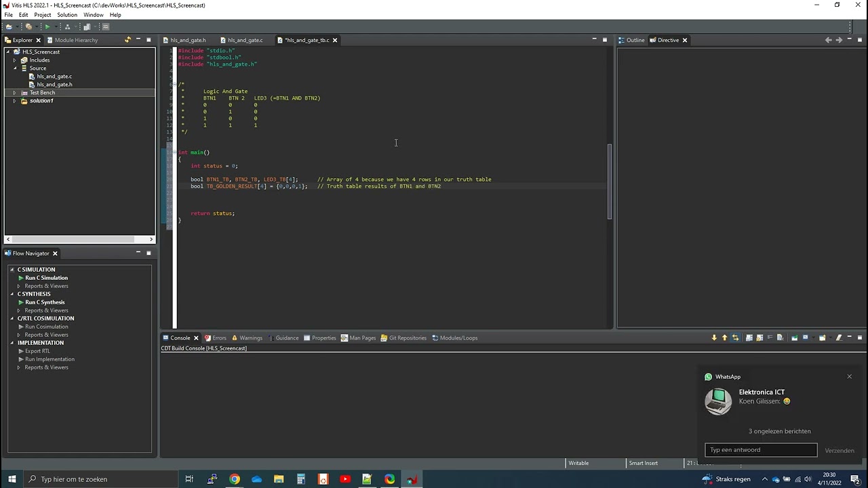
Task: Expand Reports & Viewers under C SYNTHESIS
Action: [20, 310]
